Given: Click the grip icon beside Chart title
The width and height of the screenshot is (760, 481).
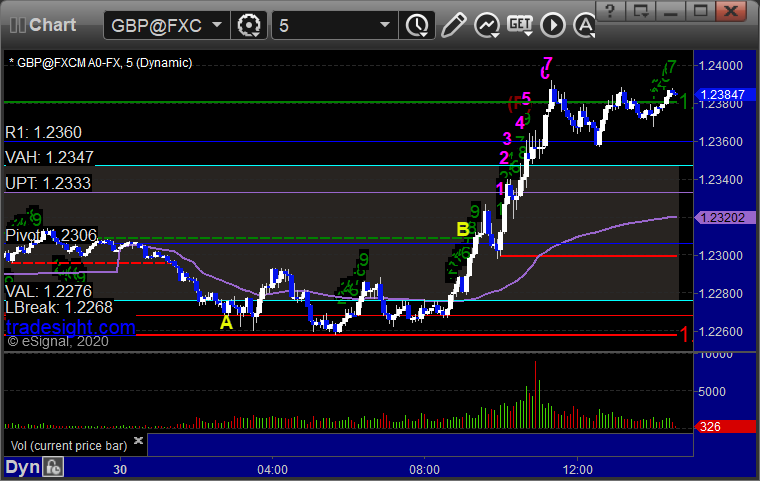Looking at the screenshot, I should pos(17,25).
